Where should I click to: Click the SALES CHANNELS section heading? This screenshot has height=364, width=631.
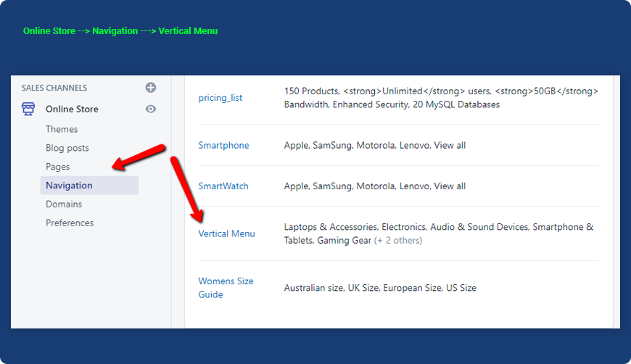[x=54, y=88]
